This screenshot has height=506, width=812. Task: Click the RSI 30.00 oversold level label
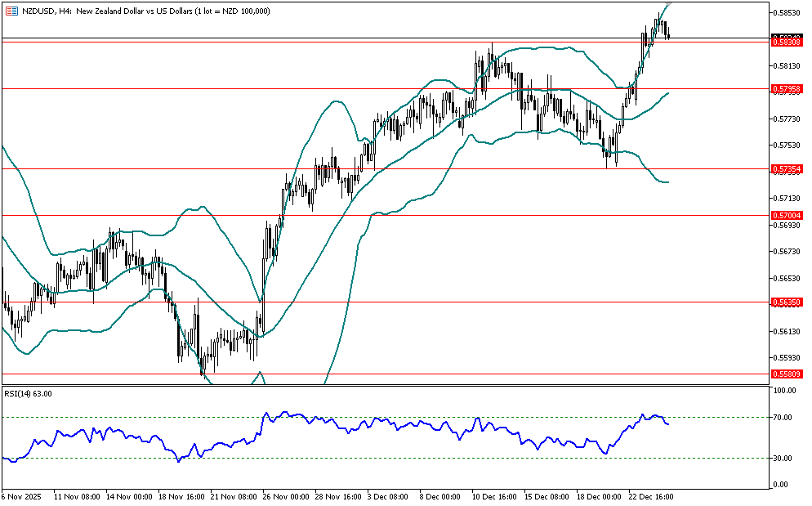click(785, 458)
